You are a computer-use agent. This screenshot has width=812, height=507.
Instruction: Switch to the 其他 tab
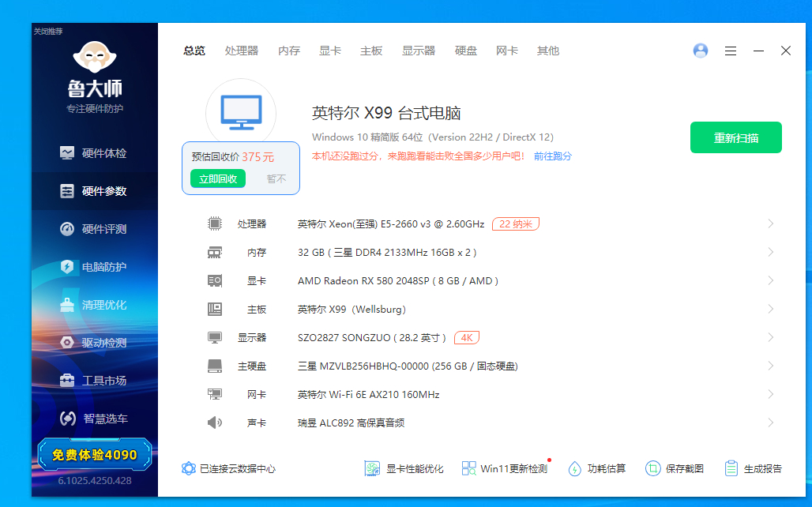pos(548,51)
